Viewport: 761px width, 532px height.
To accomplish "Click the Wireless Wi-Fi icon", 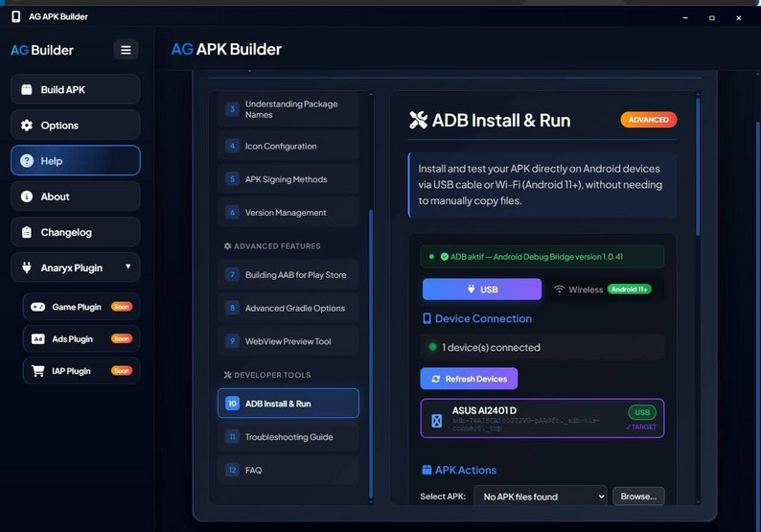I will pyautogui.click(x=559, y=289).
